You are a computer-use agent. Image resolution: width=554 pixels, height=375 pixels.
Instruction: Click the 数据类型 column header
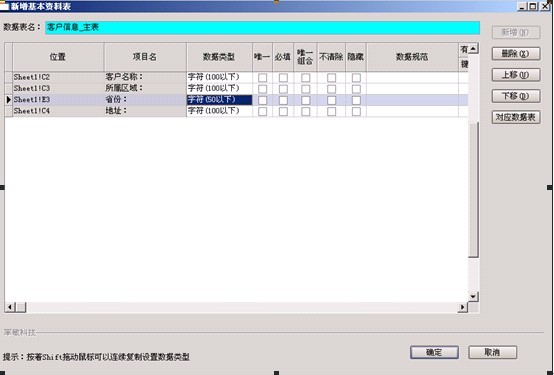point(219,57)
